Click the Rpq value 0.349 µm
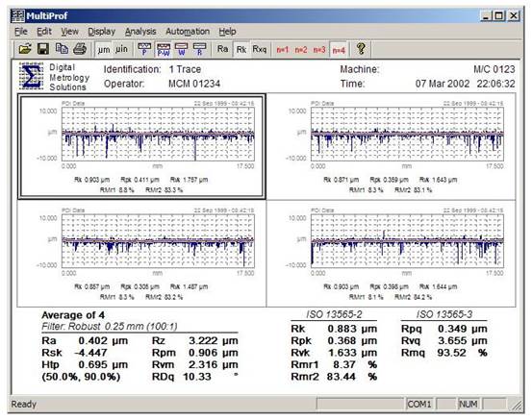Image resolution: width=532 pixels, height=420 pixels. (x=463, y=329)
